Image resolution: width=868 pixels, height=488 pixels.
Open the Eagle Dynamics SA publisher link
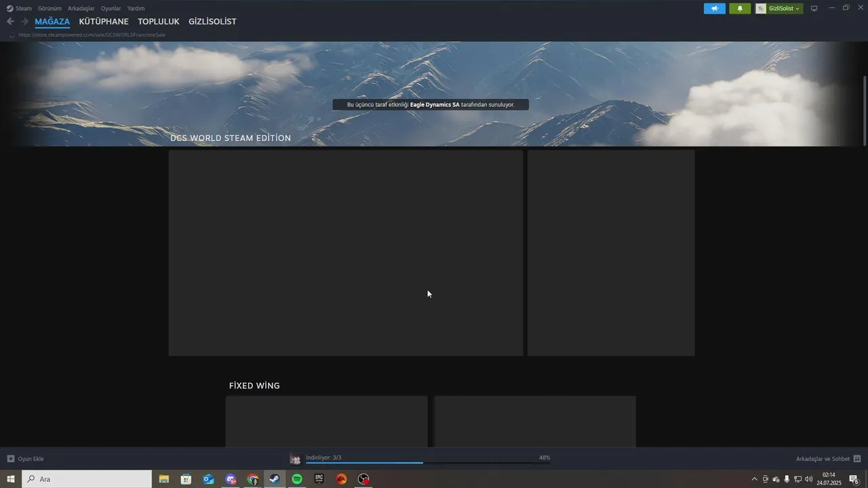point(435,105)
